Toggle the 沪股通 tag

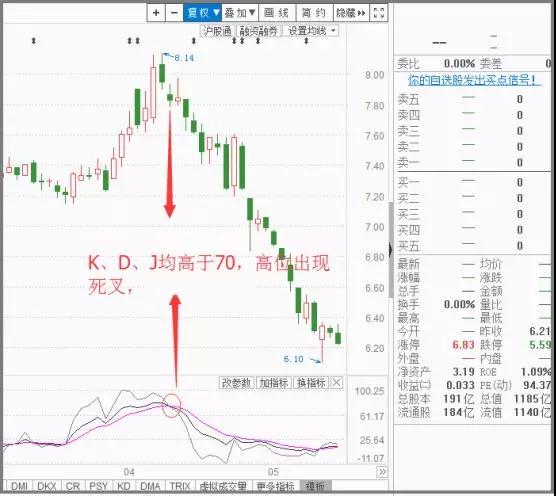click(217, 31)
